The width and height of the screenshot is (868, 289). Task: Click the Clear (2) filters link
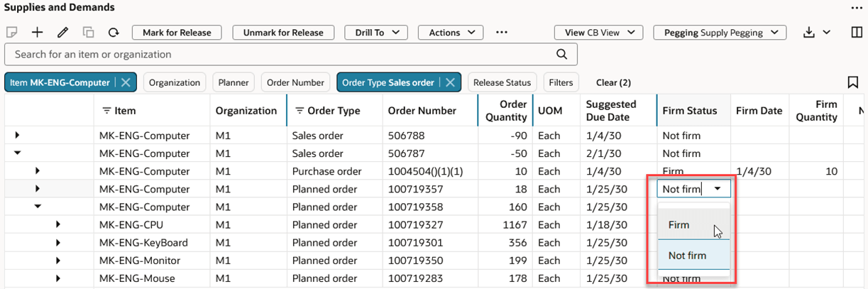(x=613, y=82)
